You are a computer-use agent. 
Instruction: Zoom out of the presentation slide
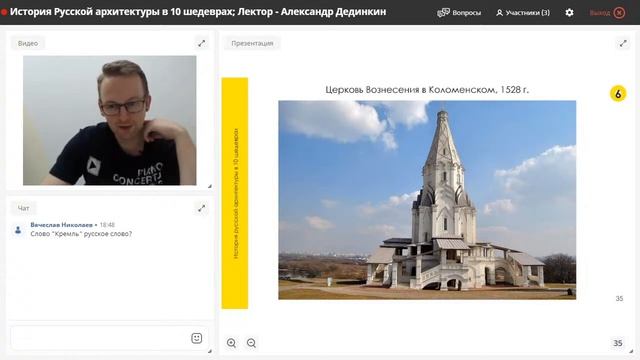tap(251, 343)
